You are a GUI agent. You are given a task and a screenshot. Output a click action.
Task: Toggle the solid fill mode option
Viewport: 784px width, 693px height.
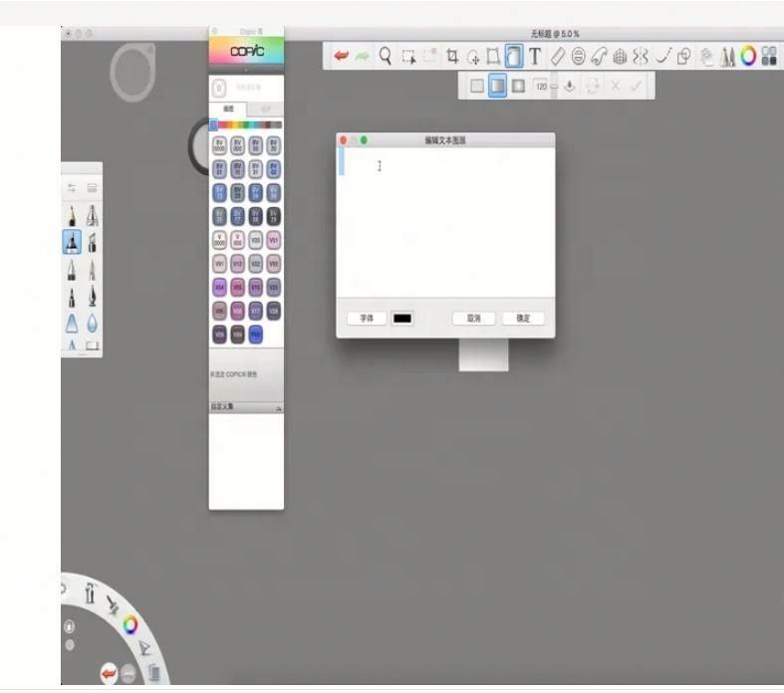477,86
